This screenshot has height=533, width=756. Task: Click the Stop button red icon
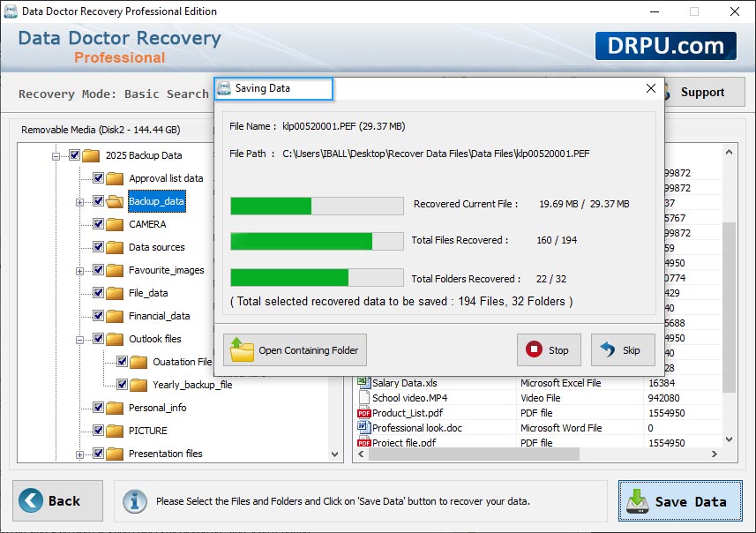(534, 349)
